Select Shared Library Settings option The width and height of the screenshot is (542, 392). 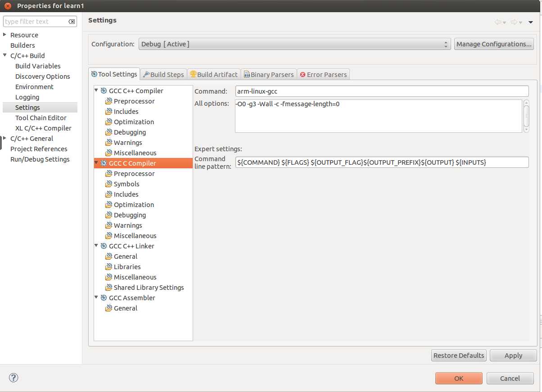click(x=149, y=288)
